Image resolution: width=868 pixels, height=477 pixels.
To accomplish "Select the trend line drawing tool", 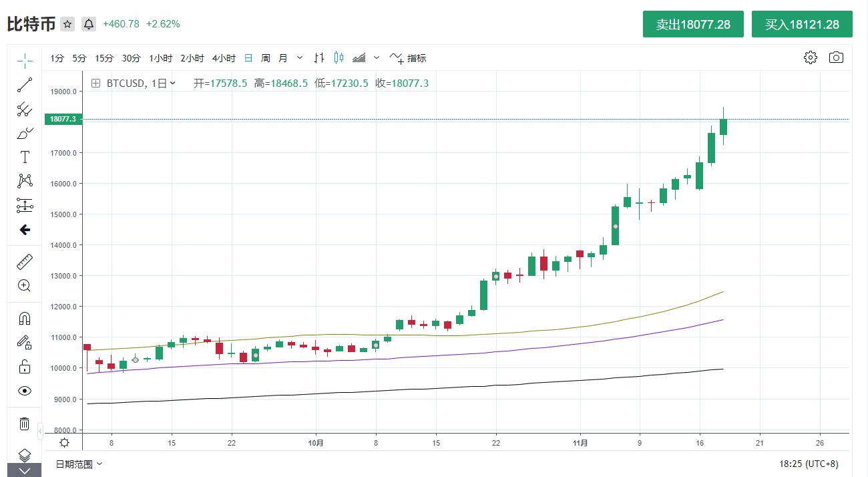I will (x=25, y=85).
